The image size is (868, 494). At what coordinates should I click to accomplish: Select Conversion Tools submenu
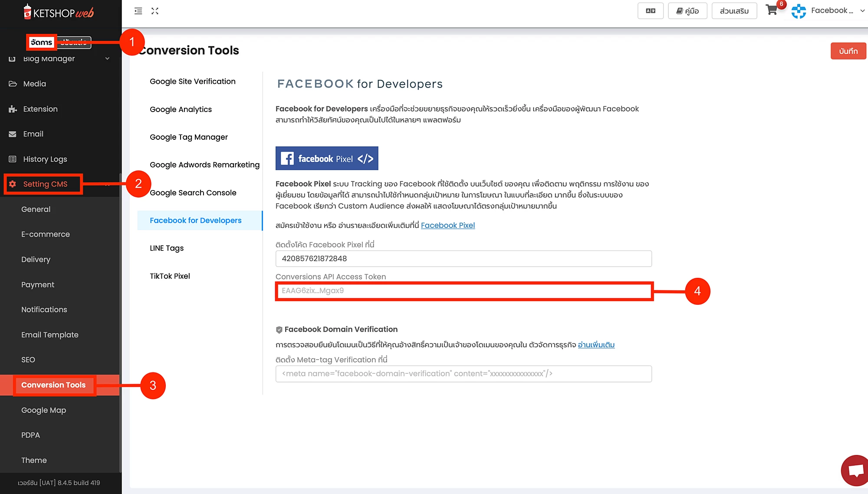53,385
